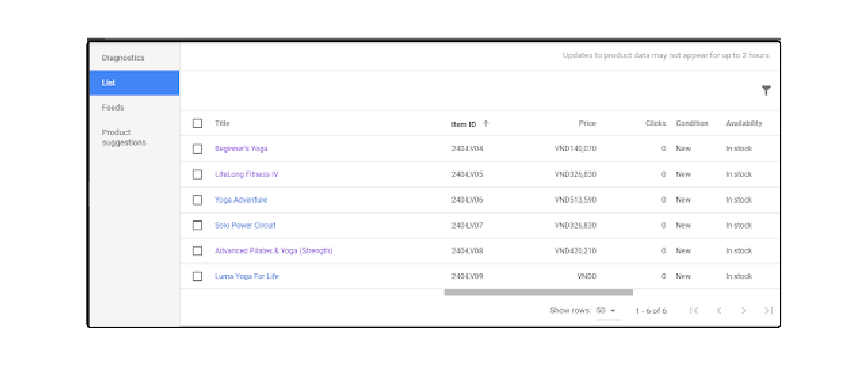Sort by the Condition column header
The width and height of the screenshot is (868, 365).
(692, 123)
